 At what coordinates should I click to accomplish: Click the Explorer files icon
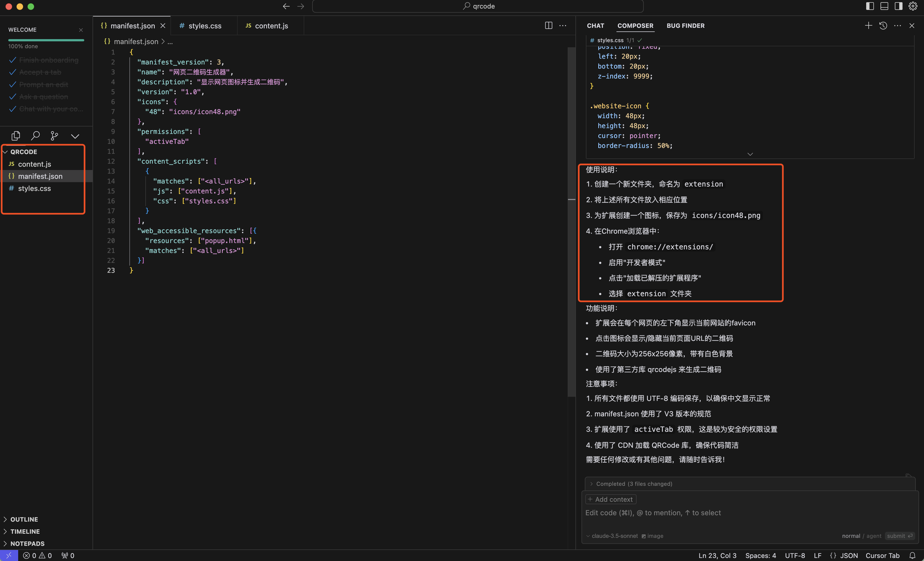click(16, 136)
